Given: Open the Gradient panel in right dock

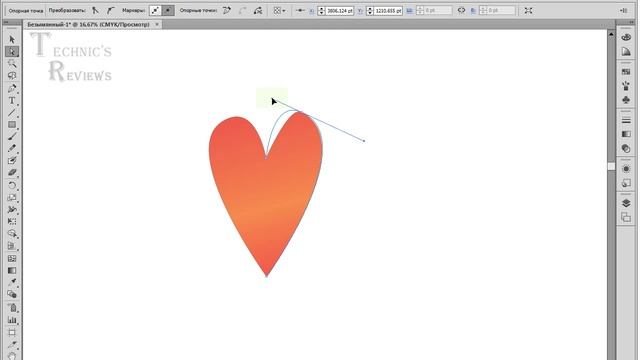Looking at the screenshot, I should [626, 134].
